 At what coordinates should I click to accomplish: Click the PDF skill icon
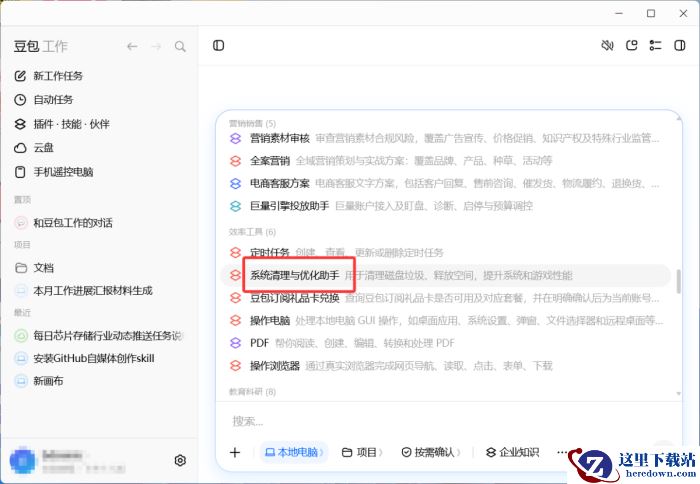tap(235, 343)
